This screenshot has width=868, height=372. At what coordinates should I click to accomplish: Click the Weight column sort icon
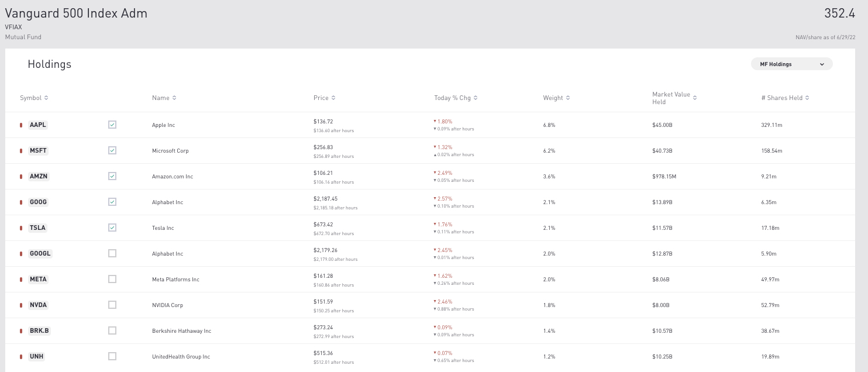568,98
